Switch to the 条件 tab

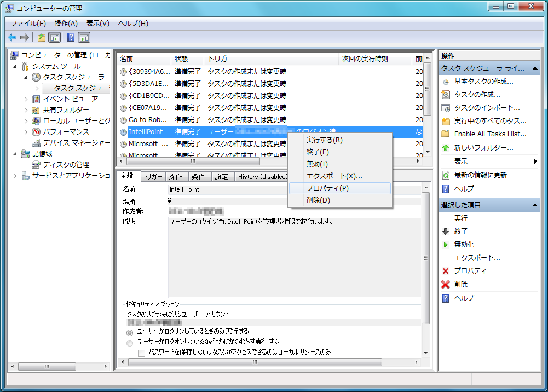199,177
